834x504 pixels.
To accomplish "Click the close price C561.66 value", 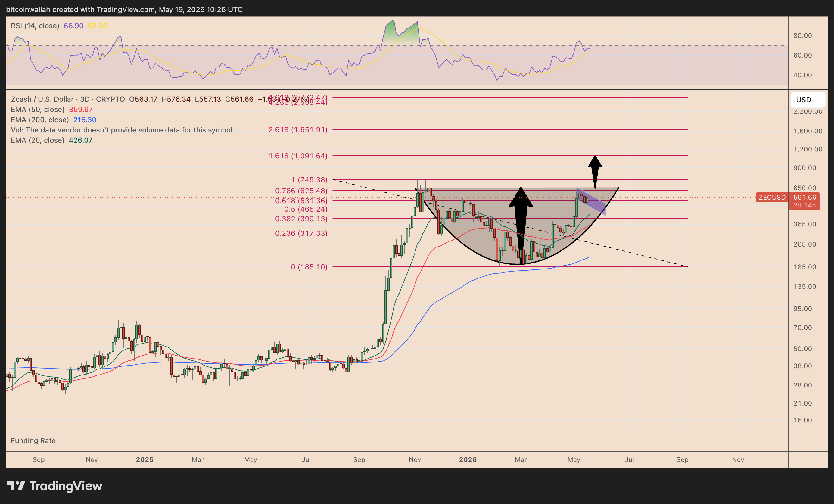I will (x=239, y=99).
